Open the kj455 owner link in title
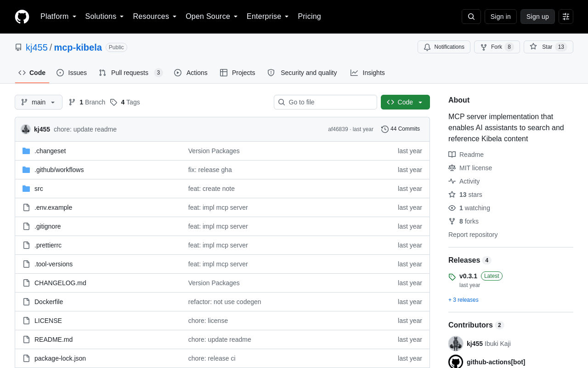The height and width of the screenshot is (368, 588). coord(37,47)
